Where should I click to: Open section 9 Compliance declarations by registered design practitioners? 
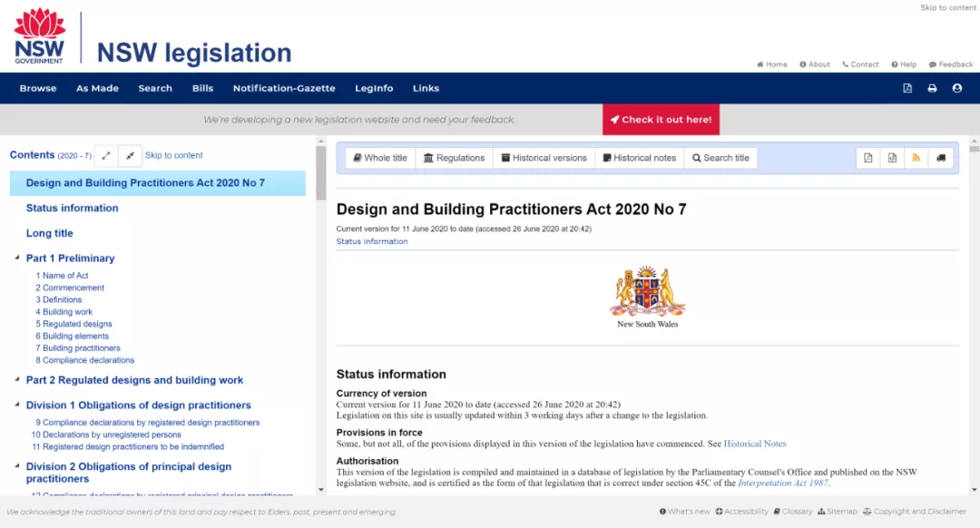(x=148, y=423)
